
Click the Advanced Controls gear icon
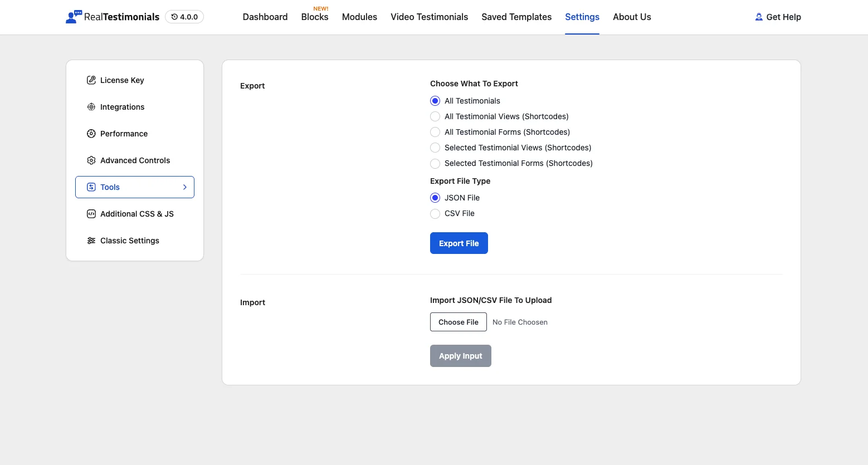[91, 160]
